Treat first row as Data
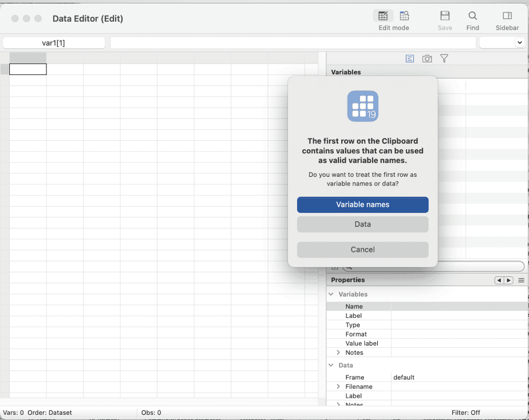 coord(362,224)
